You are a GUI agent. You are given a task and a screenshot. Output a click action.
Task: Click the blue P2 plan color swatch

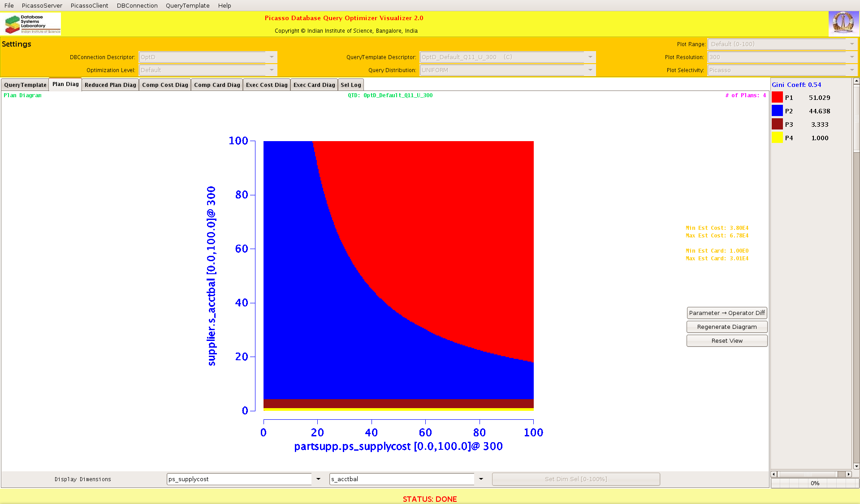click(x=777, y=111)
